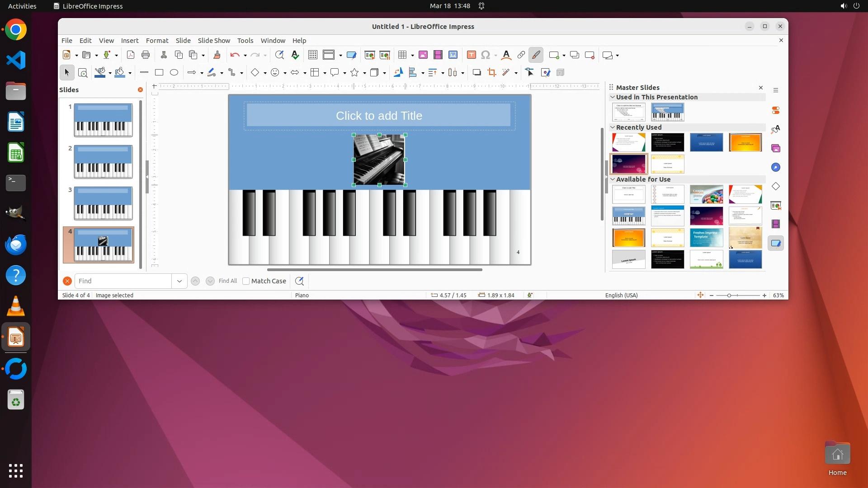868x488 pixels.
Task: Collapse the Recently Used section
Action: tap(613, 127)
